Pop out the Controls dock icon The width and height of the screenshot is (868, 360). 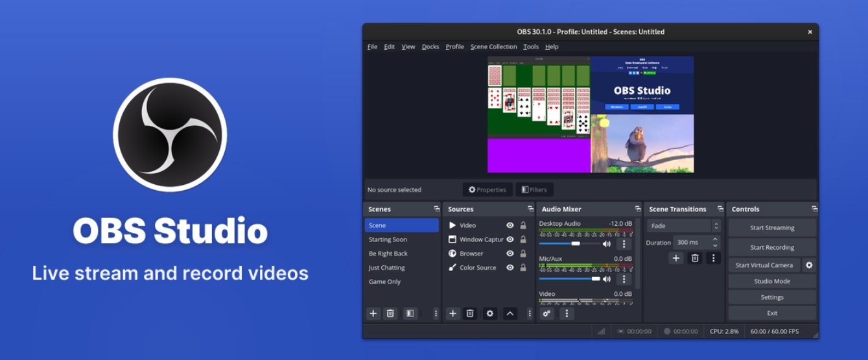[x=814, y=209]
